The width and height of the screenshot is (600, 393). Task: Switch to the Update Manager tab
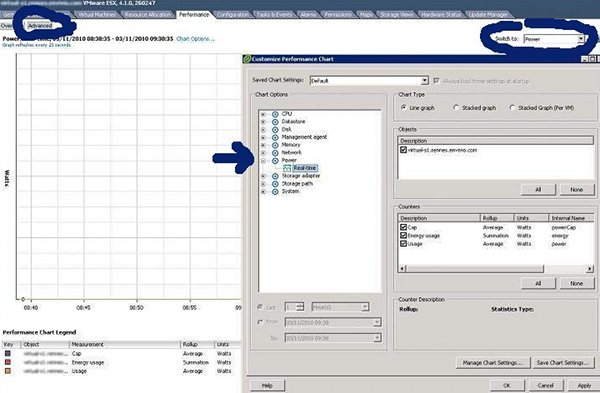click(x=488, y=15)
